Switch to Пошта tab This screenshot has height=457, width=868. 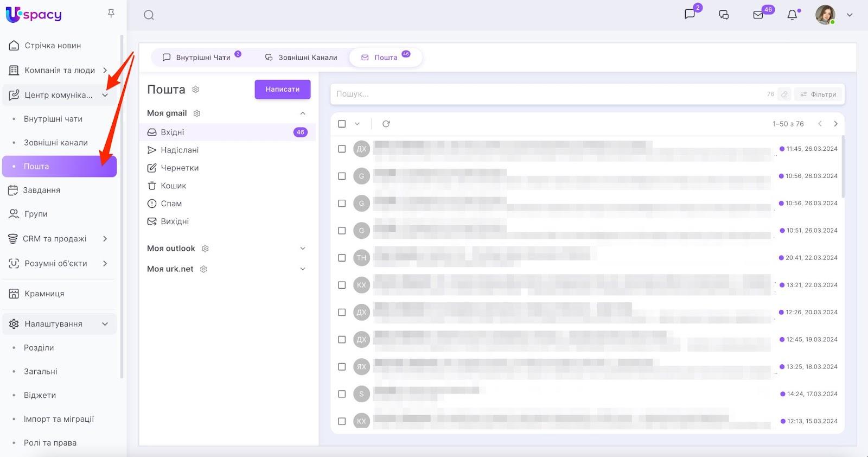[x=386, y=57]
